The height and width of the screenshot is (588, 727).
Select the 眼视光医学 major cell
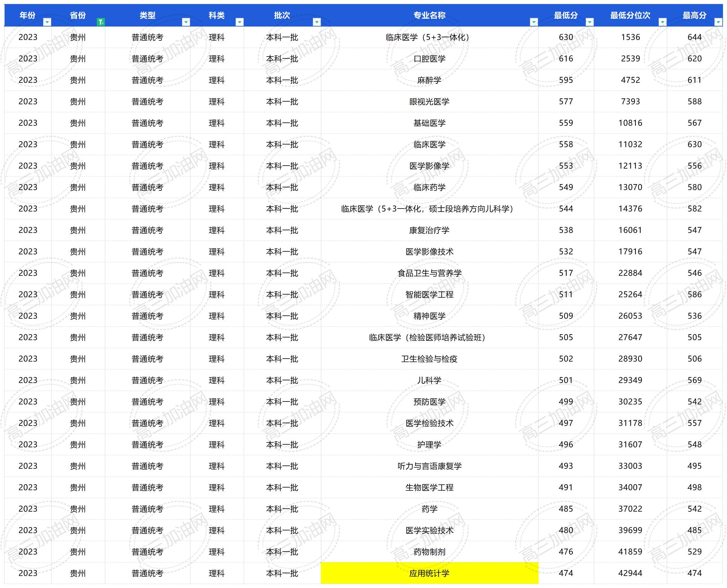[429, 102]
